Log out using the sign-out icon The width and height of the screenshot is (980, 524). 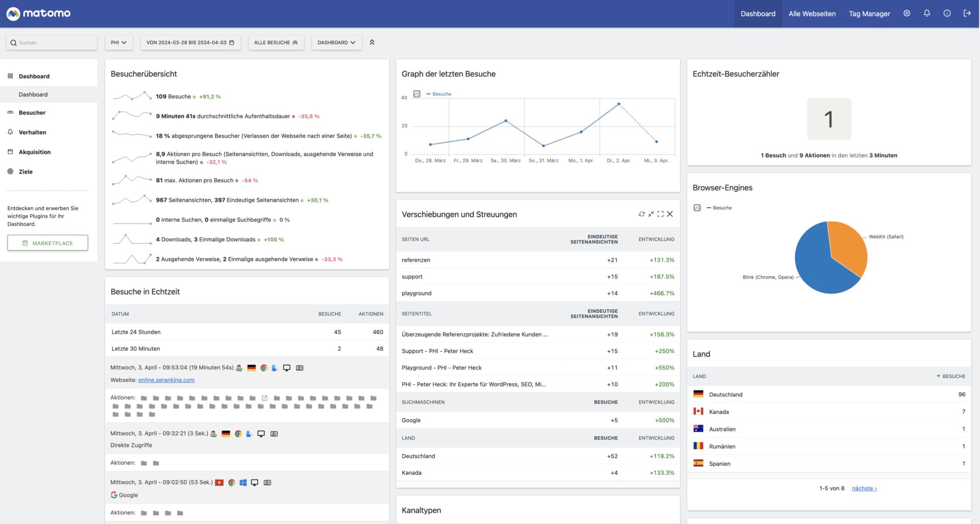pos(967,13)
